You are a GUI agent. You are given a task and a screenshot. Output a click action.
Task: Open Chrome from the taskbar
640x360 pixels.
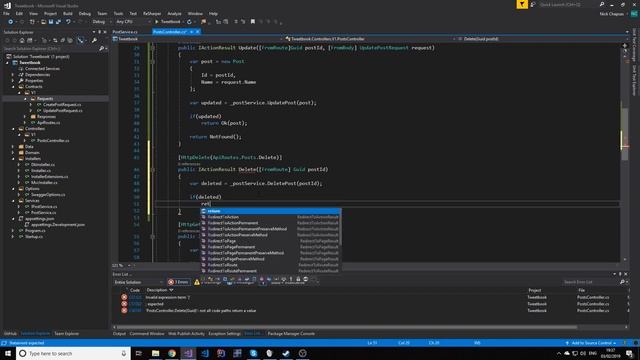172,353
